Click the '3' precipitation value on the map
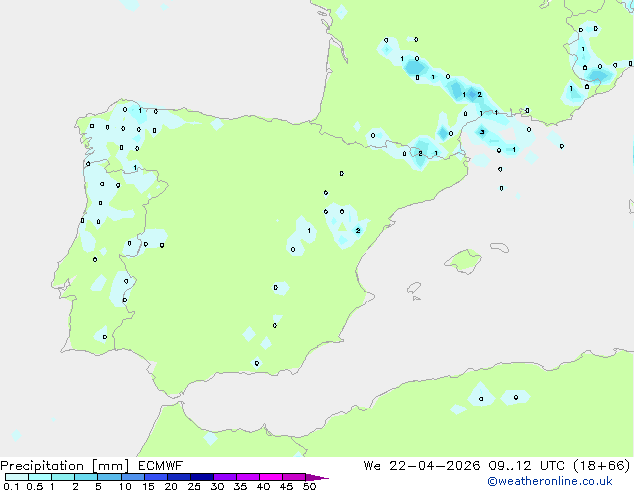 tap(482, 132)
